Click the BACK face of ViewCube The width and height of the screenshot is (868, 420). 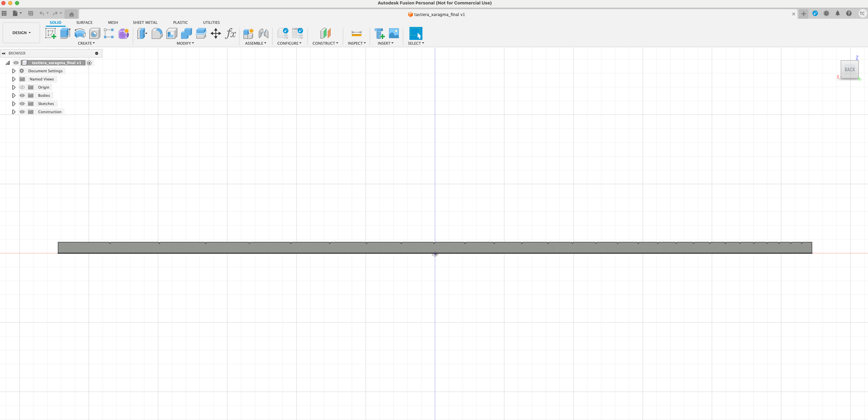[x=850, y=70]
